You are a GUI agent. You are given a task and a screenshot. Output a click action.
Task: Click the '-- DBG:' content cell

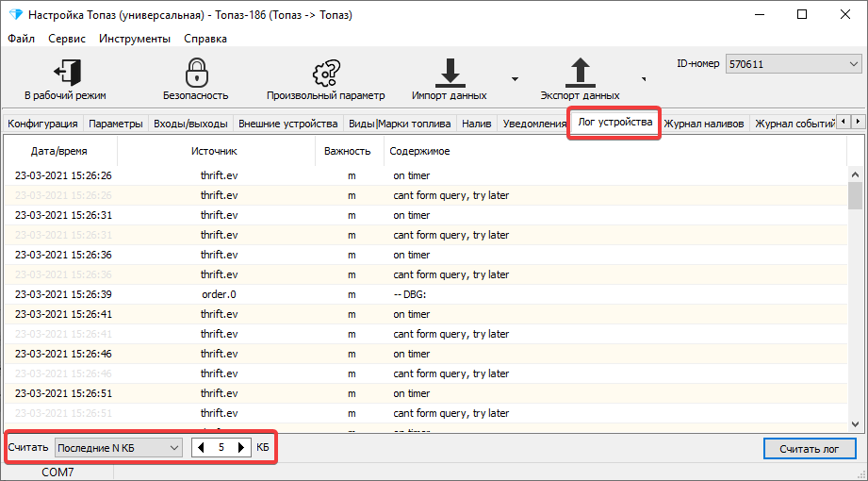[x=410, y=294]
